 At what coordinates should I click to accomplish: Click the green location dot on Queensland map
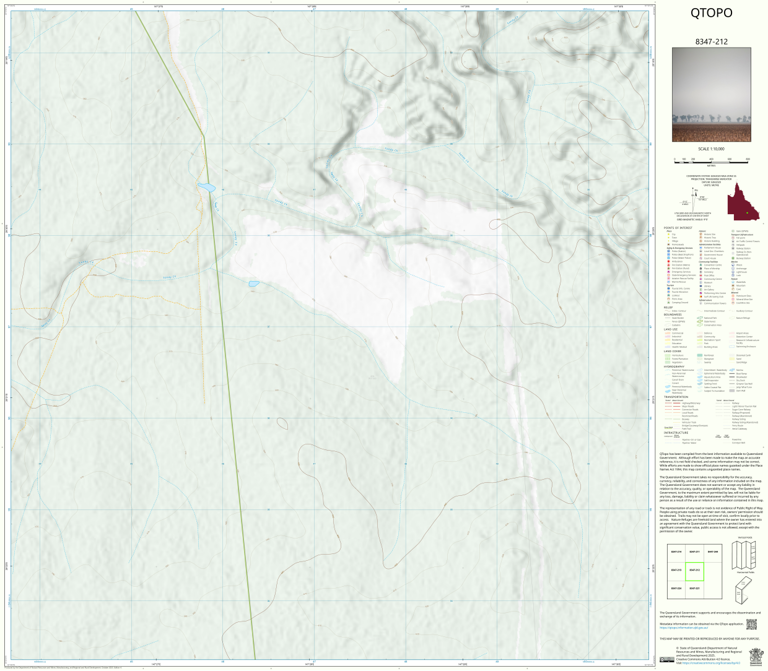(747, 213)
